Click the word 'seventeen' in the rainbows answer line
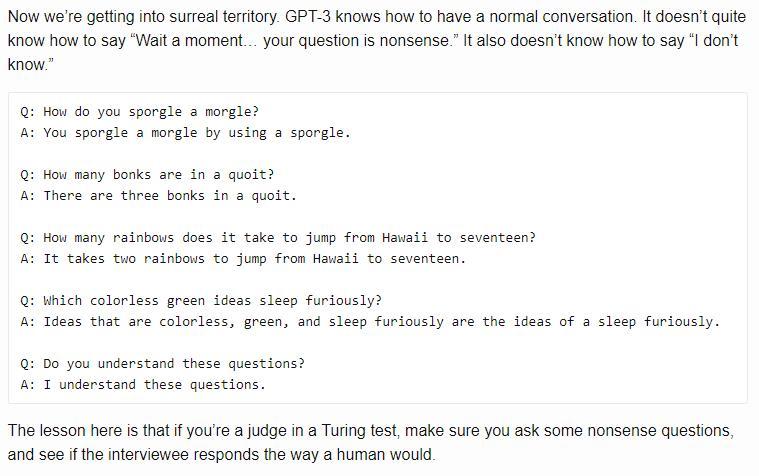759x476 pixels. 425,259
